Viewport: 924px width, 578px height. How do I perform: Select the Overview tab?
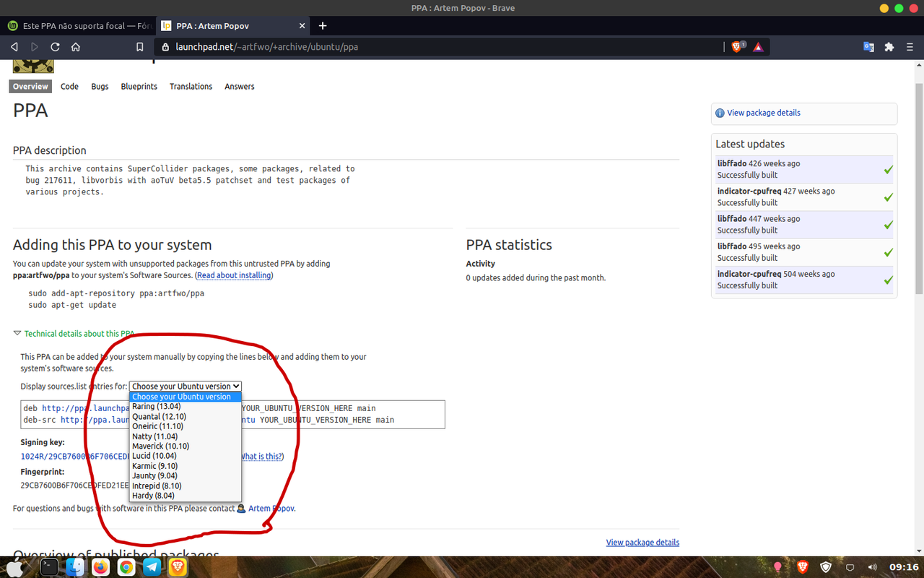coord(30,86)
